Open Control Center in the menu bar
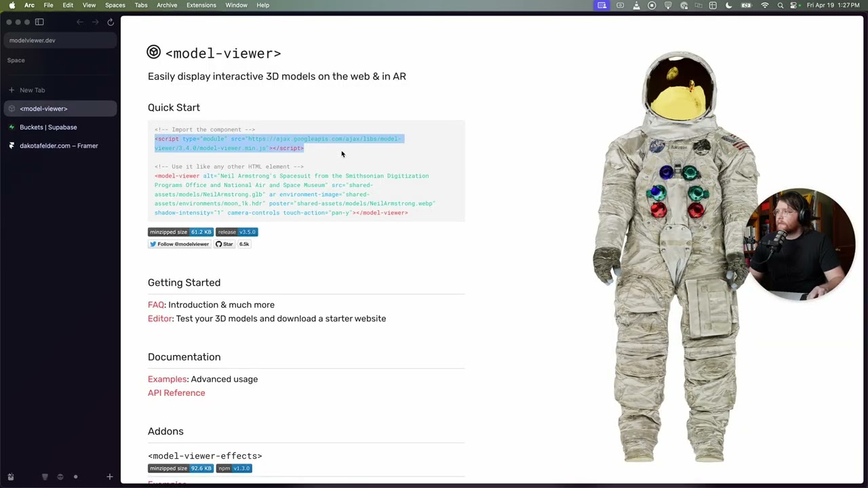Screen dimensions: 868x488 [795, 5]
